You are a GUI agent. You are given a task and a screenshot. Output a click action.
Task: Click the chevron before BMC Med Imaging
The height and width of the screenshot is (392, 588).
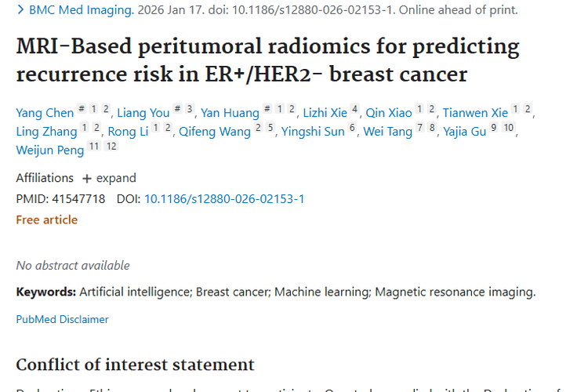[20, 11]
